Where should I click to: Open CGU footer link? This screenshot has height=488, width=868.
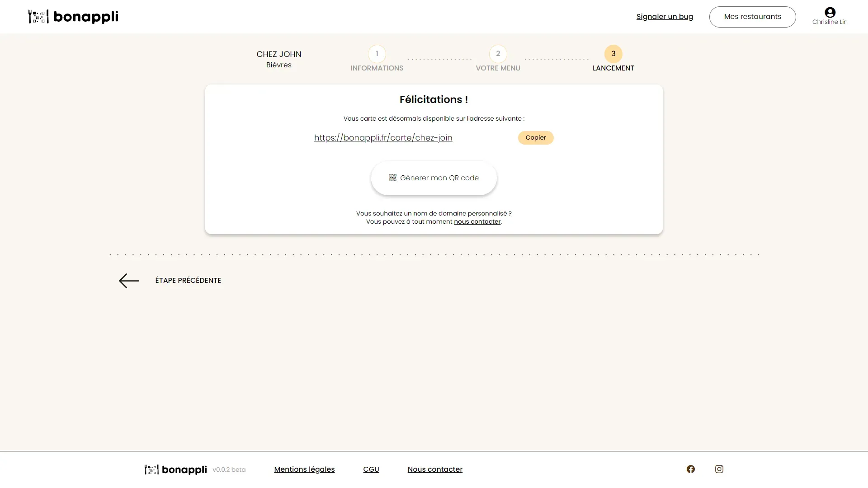(371, 469)
